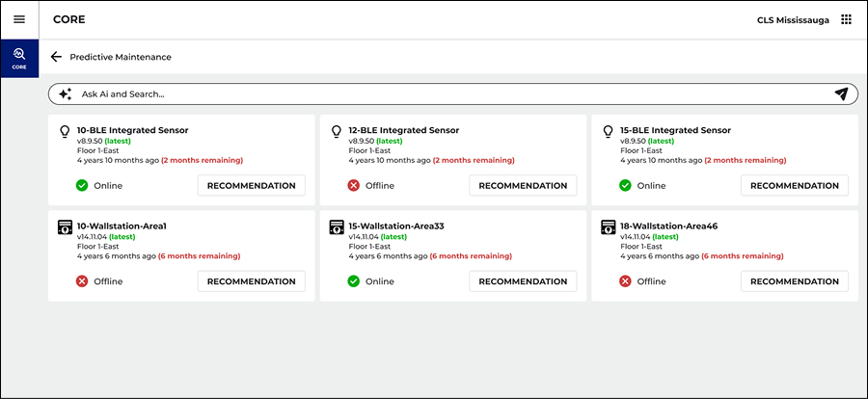Click '6 months remaining' on 18-Wallstation-Area46 card
Viewport: 868px width, 399px height.
point(743,256)
